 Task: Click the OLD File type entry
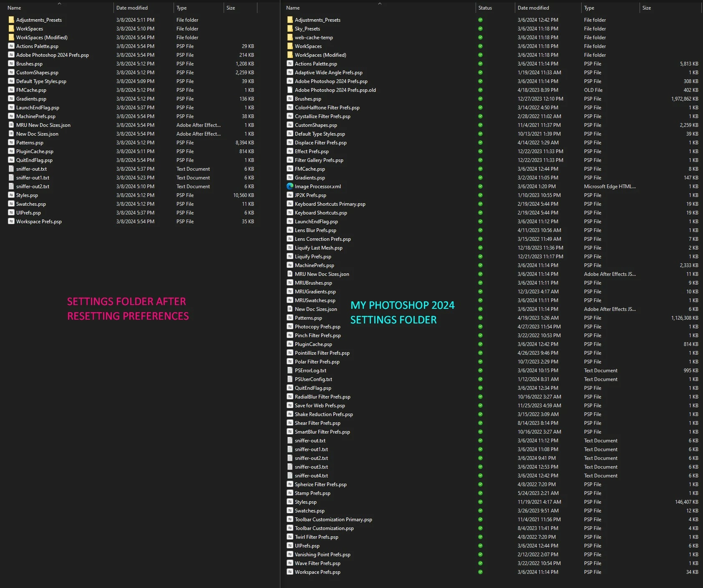(x=593, y=90)
